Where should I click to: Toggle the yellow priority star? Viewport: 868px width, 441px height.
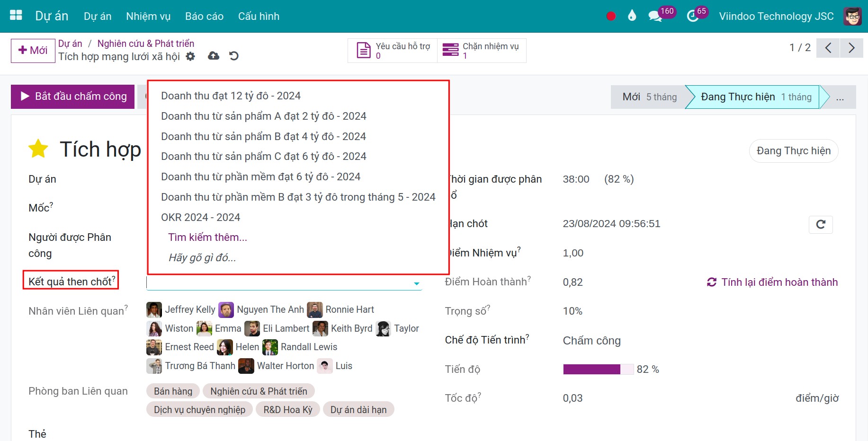pos(38,149)
